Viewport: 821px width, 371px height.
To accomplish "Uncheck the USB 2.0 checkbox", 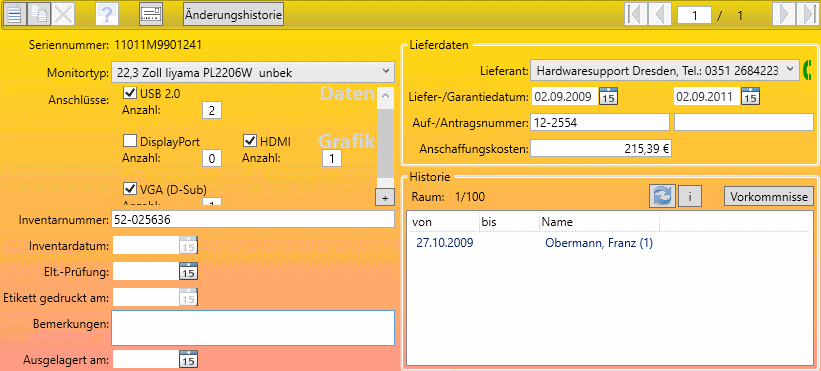I will [129, 93].
